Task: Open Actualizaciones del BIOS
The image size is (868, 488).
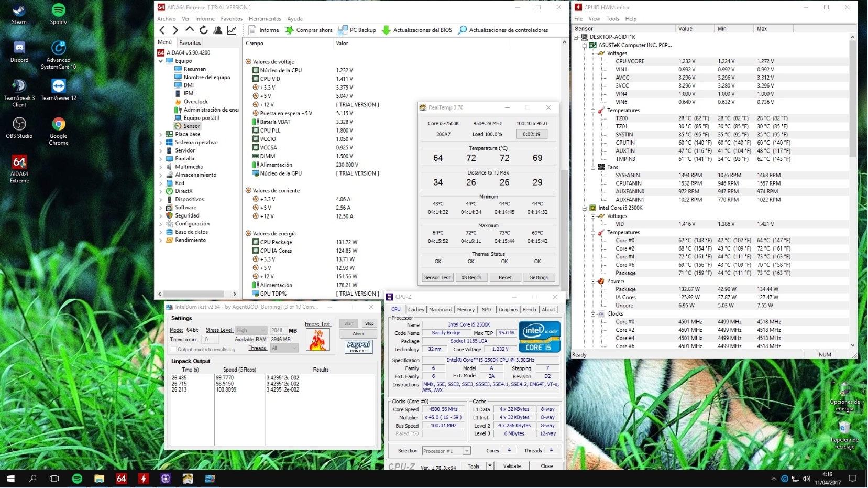Action: [417, 30]
